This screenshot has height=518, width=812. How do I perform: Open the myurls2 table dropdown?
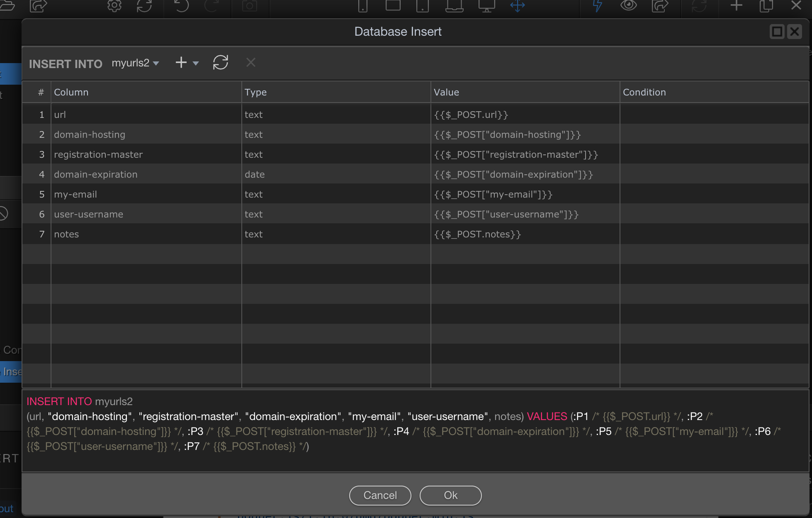[x=135, y=63]
